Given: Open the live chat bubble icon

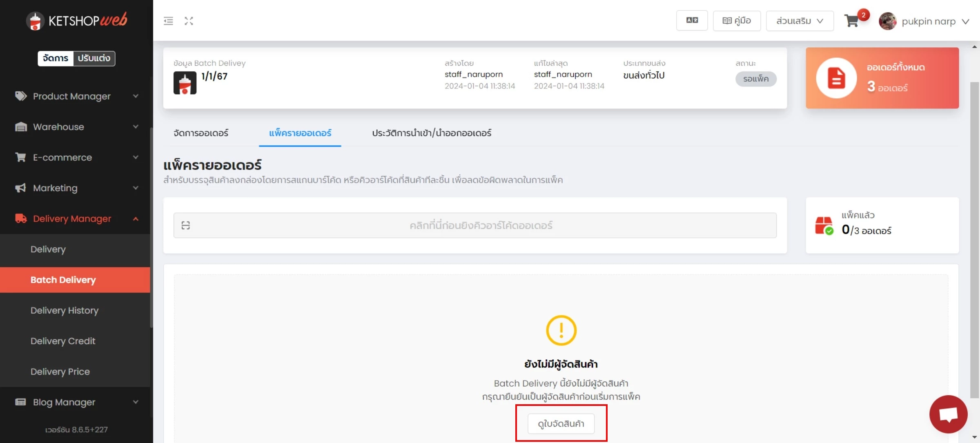Looking at the screenshot, I should tap(948, 414).
